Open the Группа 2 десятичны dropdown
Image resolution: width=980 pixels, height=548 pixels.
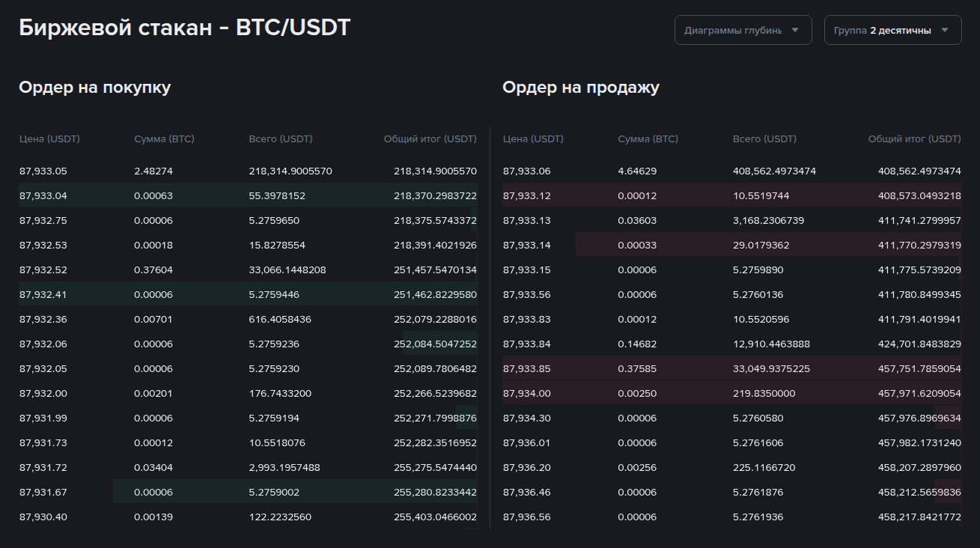(883, 31)
